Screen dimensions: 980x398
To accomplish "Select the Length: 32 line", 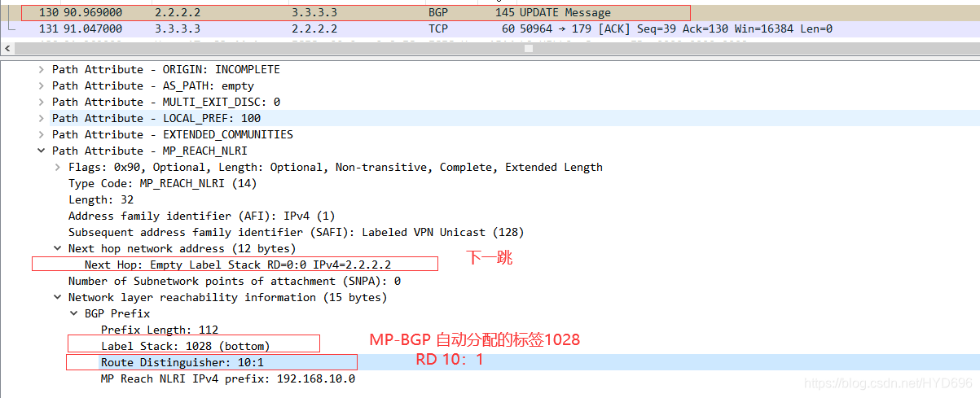I will pyautogui.click(x=101, y=199).
